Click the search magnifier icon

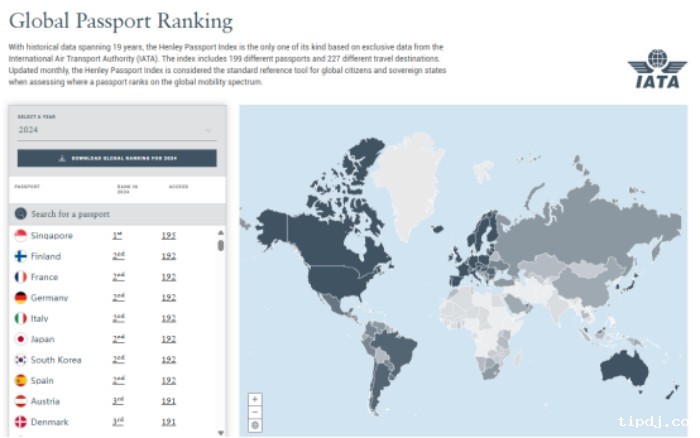[20, 214]
